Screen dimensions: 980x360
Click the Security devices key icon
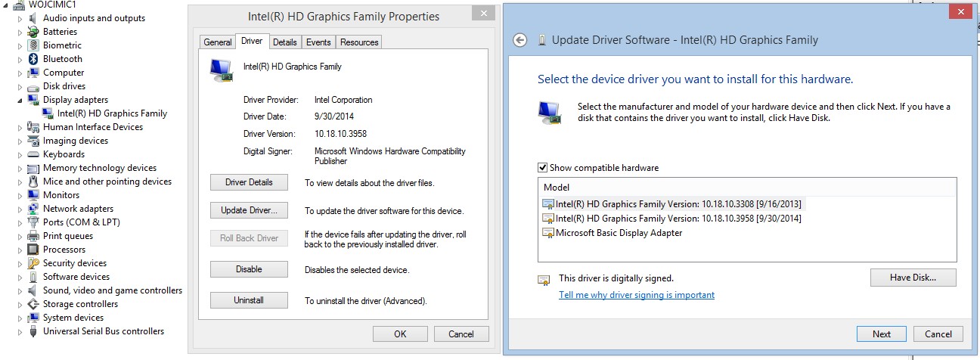click(33, 263)
